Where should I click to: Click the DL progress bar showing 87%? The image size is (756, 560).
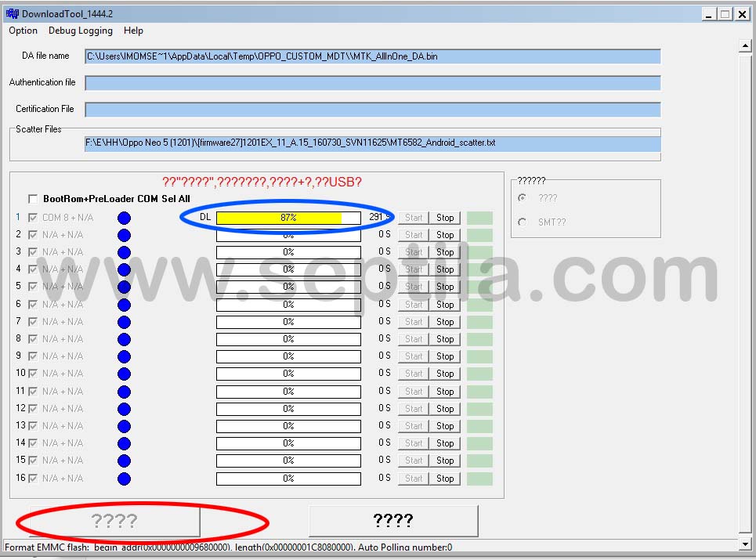click(288, 217)
